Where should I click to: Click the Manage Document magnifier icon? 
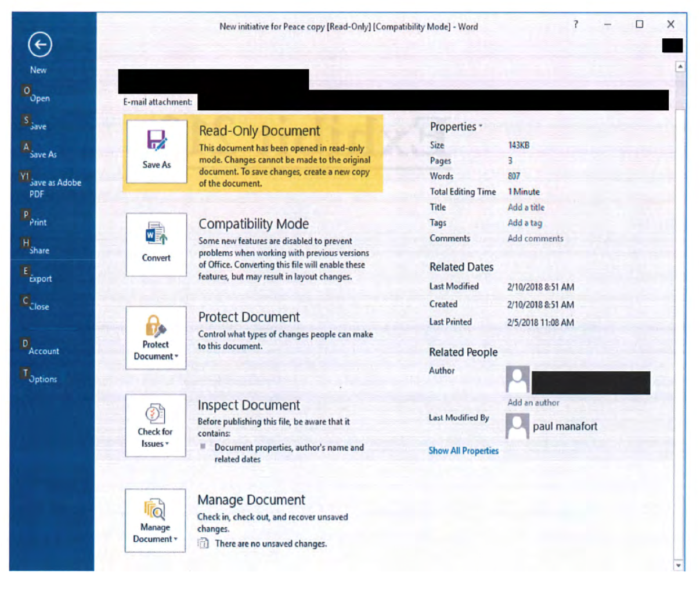click(x=155, y=509)
